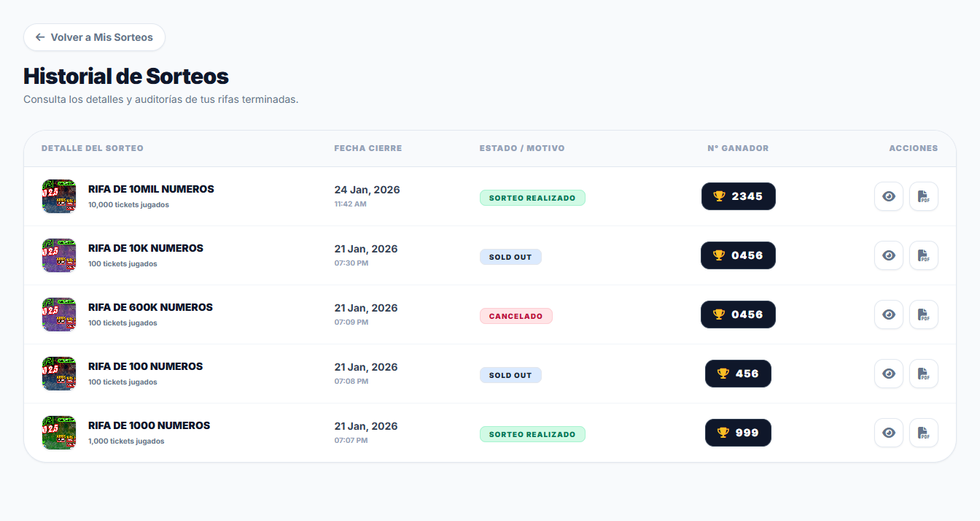Open RIFA DE 10MIL NUMEROS thumbnail image
The height and width of the screenshot is (521, 980).
(x=59, y=196)
